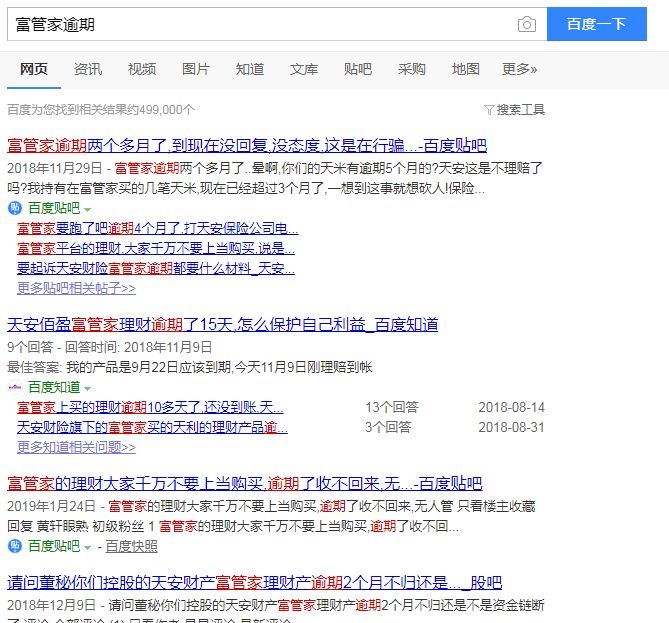The image size is (669, 623).
Task: Open the 贴吧 tab
Action: (x=358, y=69)
